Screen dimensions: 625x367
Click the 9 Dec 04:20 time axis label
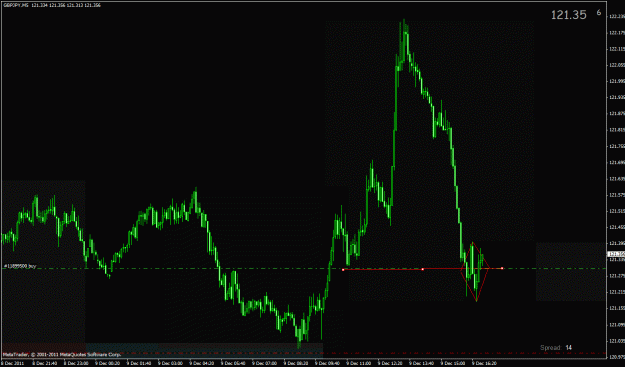tap(201, 363)
